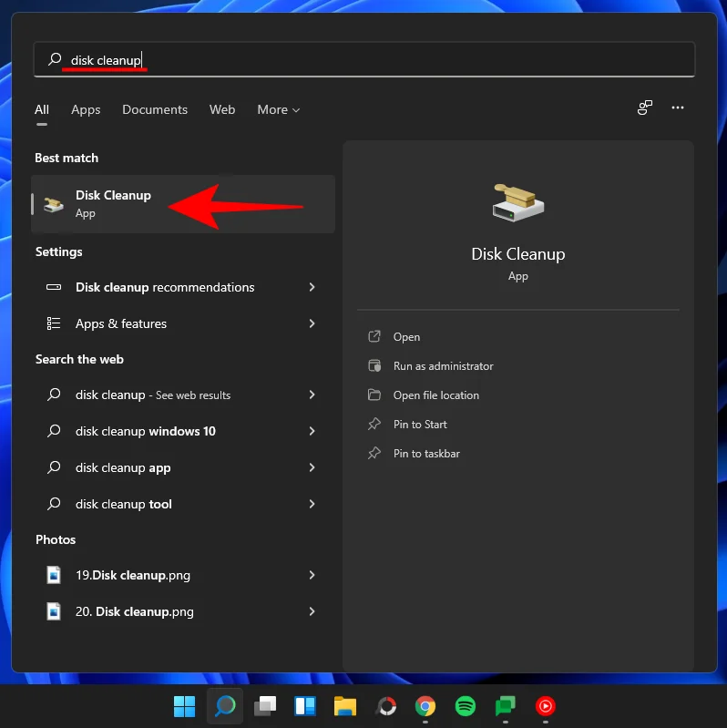
Task: Click the 'Disk cleanup recommendations' settings result
Action: (x=183, y=287)
